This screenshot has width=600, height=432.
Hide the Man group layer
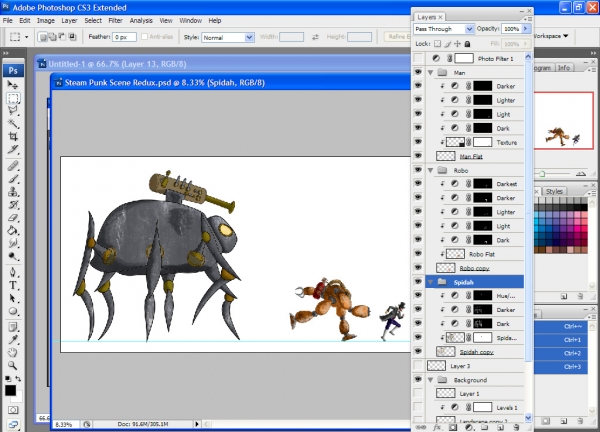point(418,72)
